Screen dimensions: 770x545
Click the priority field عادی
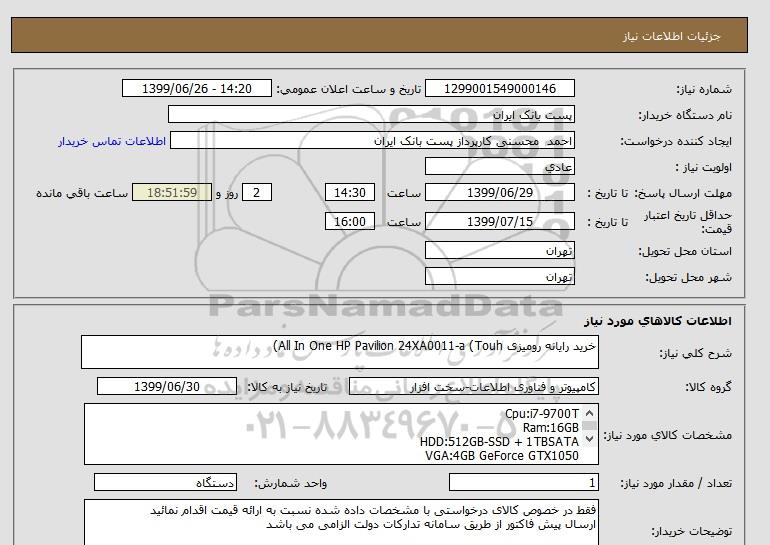tap(499, 166)
